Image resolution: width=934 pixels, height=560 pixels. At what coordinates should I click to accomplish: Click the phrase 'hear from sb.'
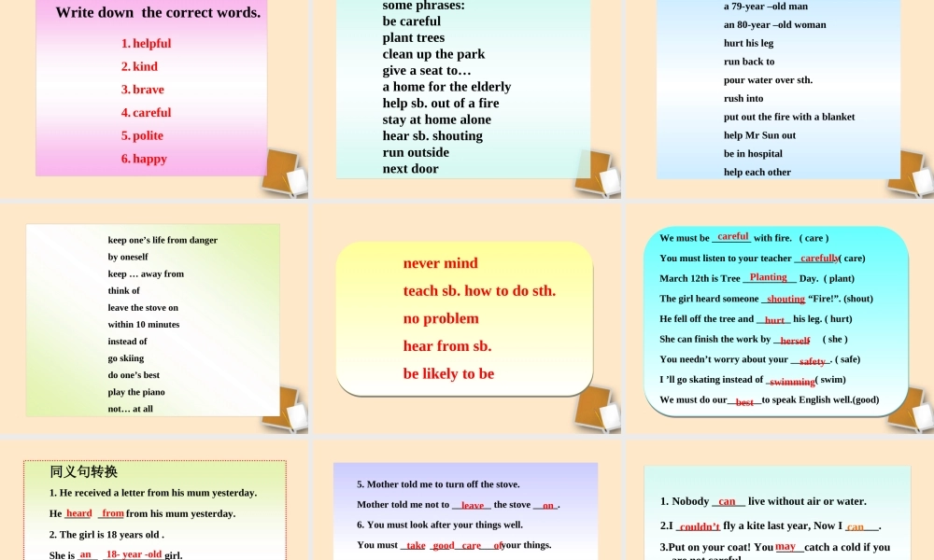coord(447,346)
